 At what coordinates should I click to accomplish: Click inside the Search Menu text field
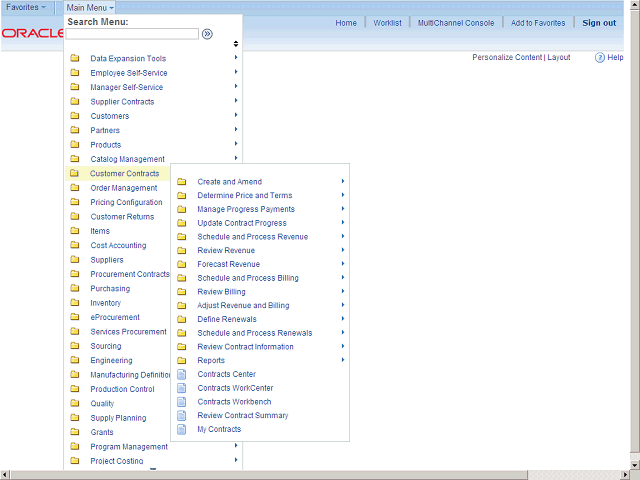pos(132,34)
